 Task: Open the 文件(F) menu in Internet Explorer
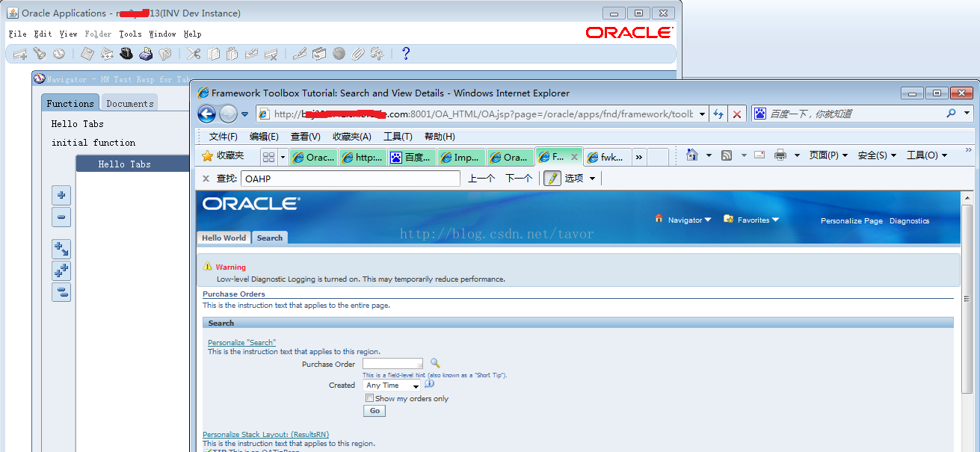(223, 137)
